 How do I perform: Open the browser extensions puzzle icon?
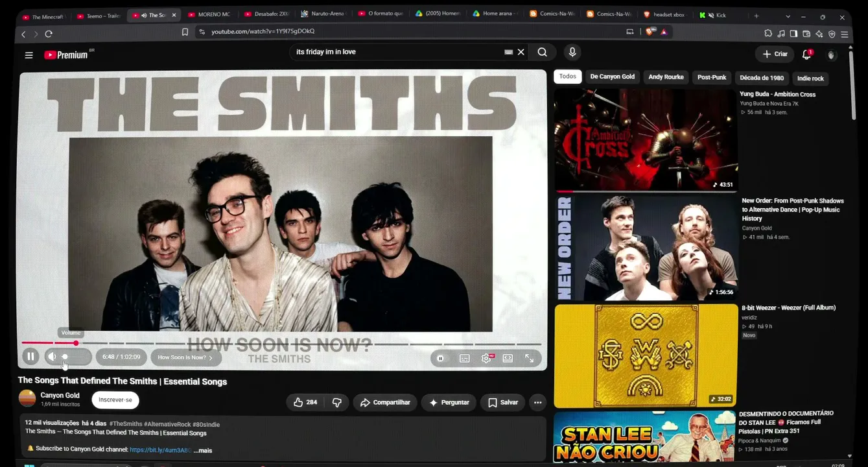click(768, 34)
